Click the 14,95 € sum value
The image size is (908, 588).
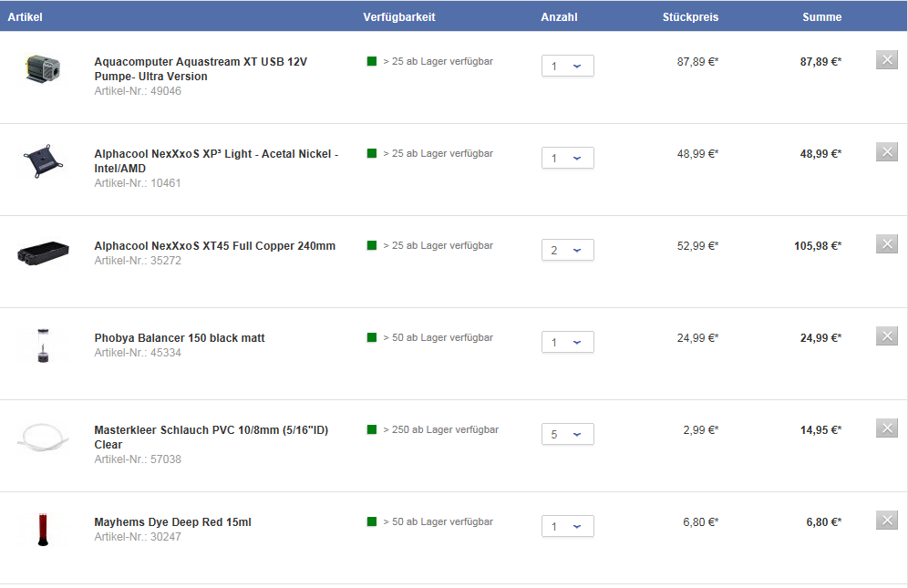820,430
